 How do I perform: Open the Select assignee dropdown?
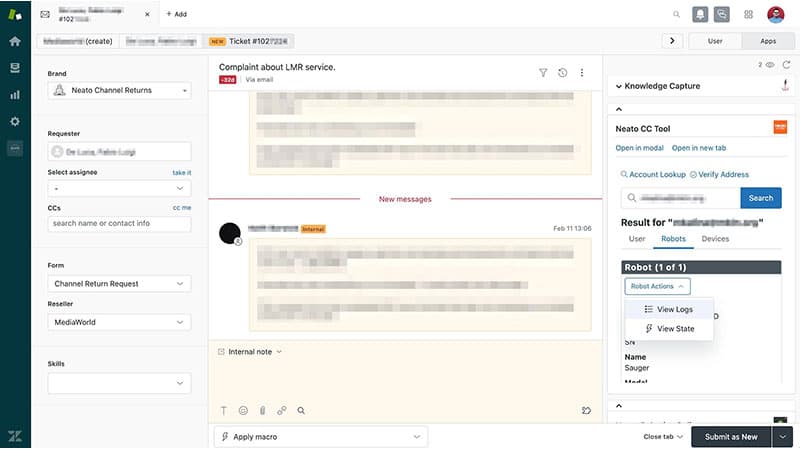coord(119,189)
